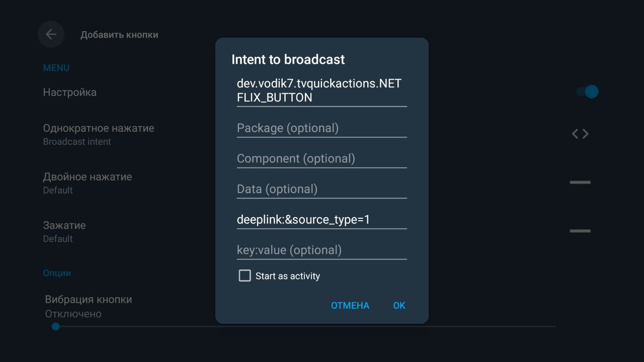Click the Intent to broadcast dialog title
This screenshot has height=362, width=644.
(x=288, y=59)
